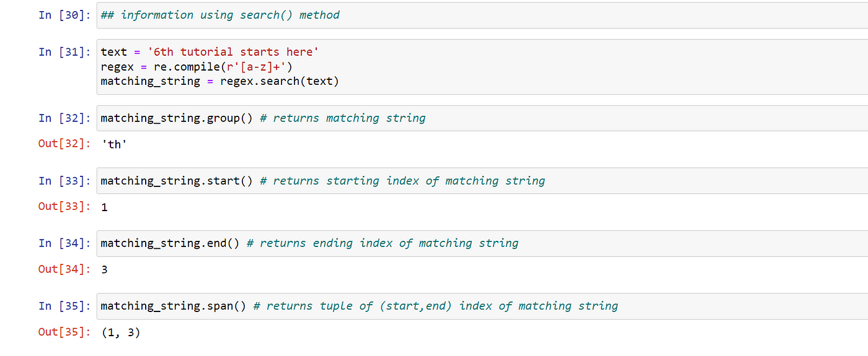The width and height of the screenshot is (868, 356).
Task: Click the output value 1 under Out[33]
Action: point(104,207)
